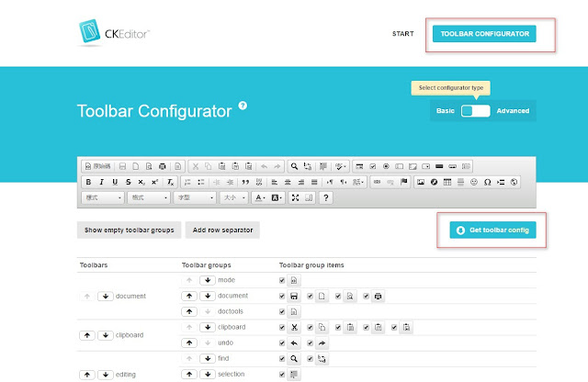Click the help icon beside Toolbar Configurator title
This screenshot has height=382, width=588.
tap(243, 106)
